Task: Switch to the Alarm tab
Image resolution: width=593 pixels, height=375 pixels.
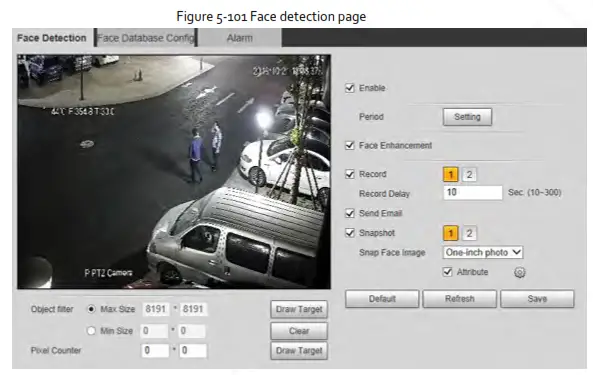Action: [x=239, y=38]
